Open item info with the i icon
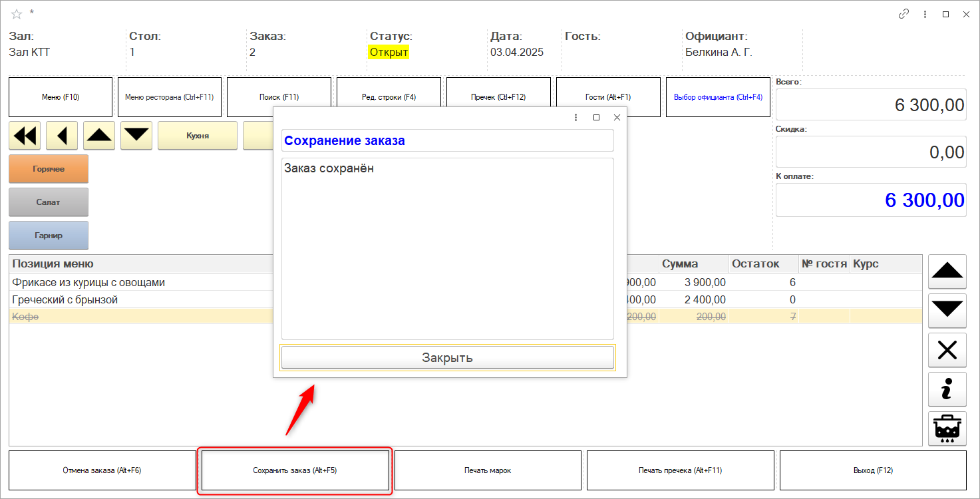 (947, 389)
